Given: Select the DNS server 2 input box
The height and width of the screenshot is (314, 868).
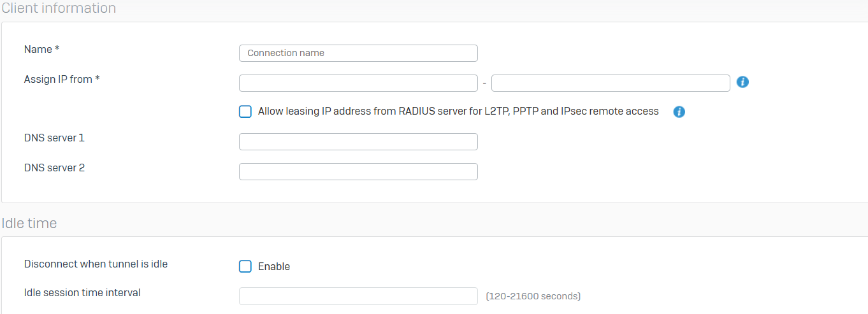Looking at the screenshot, I should 358,171.
